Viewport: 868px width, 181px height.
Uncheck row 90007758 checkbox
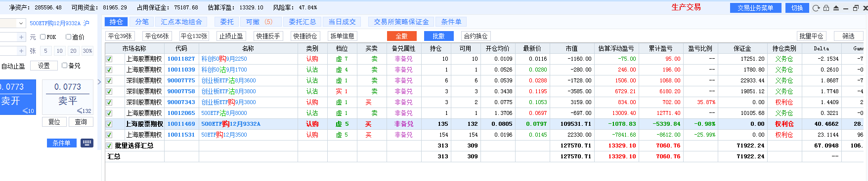[x=109, y=91]
